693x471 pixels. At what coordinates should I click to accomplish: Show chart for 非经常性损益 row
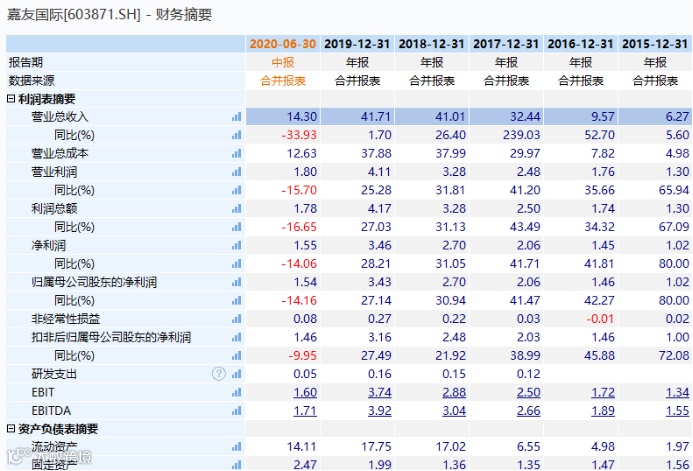(236, 319)
